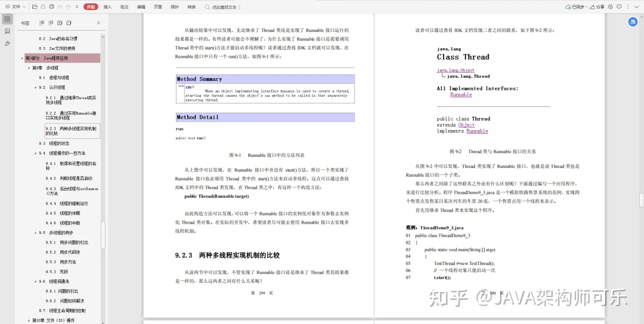The height and width of the screenshot is (324, 644).
Task: Select the 开始 ribbon tab
Action: (91, 7)
